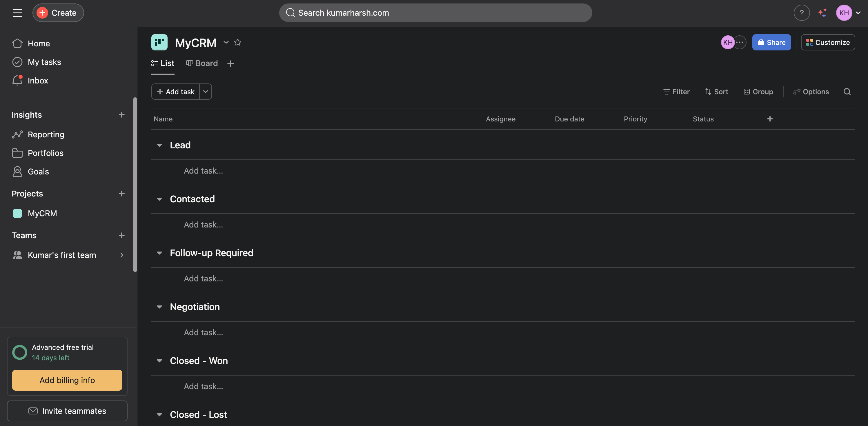
Task: Open the MyCRM project title dropdown
Action: 226,42
